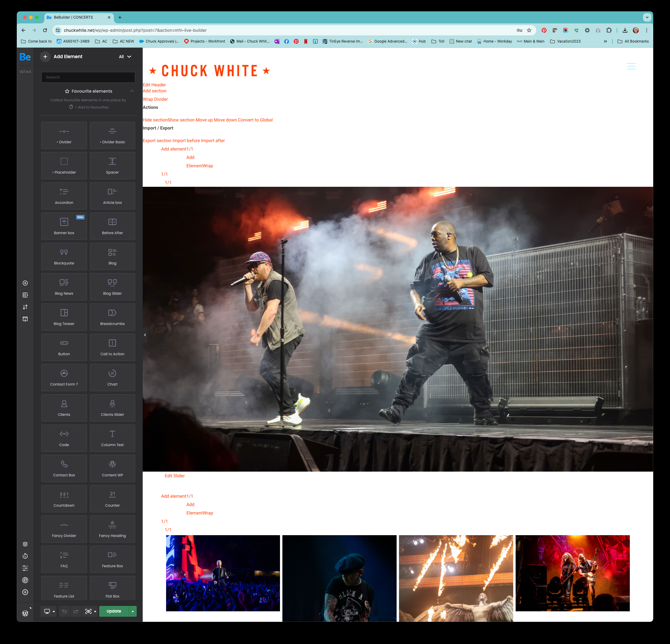Add the Blog Slider element

[112, 287]
